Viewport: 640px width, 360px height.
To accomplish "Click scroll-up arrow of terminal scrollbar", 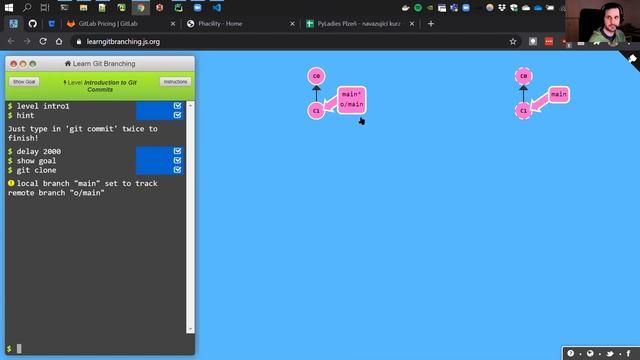I will click(x=190, y=105).
